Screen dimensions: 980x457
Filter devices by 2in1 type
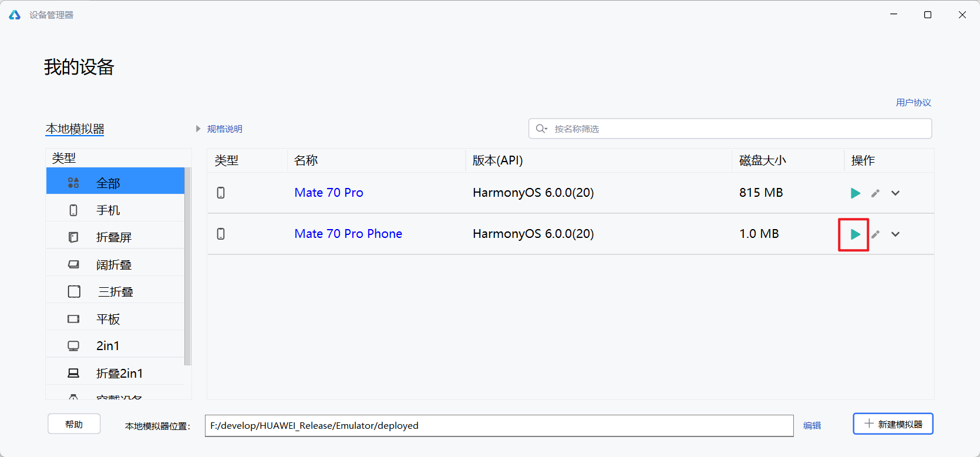[x=115, y=345]
